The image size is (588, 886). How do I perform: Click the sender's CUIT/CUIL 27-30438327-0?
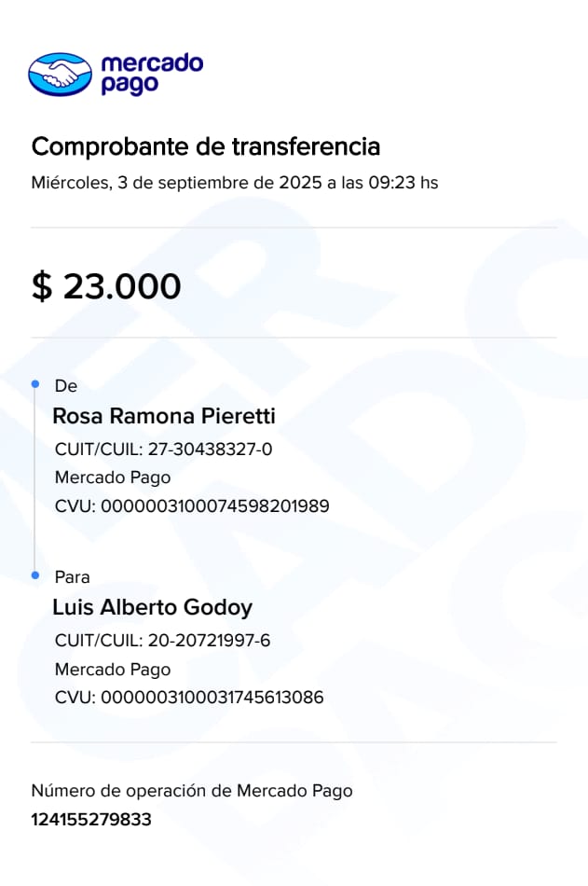click(x=164, y=450)
